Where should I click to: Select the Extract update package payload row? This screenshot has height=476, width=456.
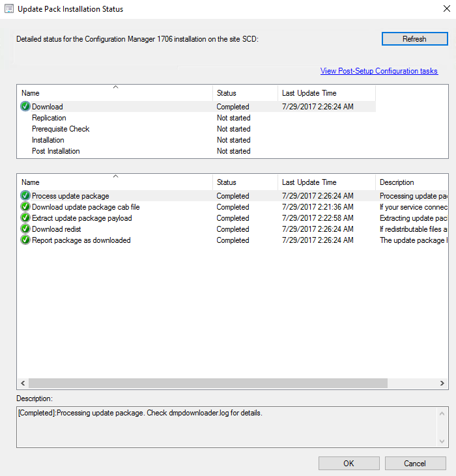pos(233,218)
